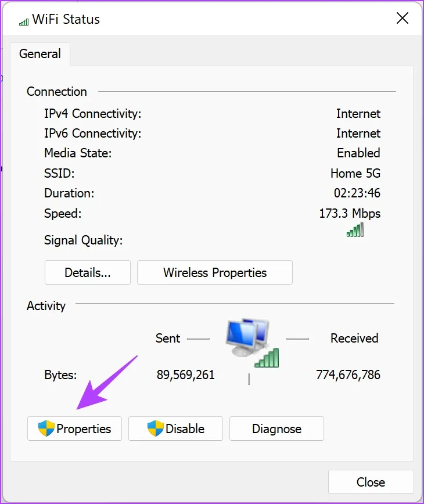424x504 pixels.
Task: Click the SSID value Home 5G
Action: tap(355, 173)
